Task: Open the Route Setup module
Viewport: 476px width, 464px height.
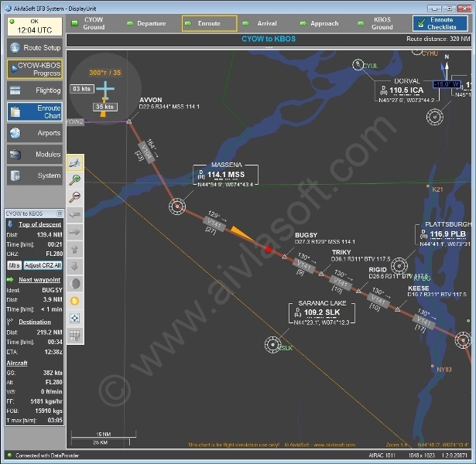Action: pos(35,48)
